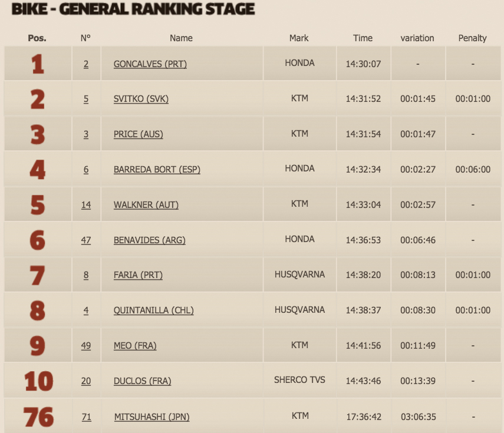Screen dimensions: 504x433
Task: Open SVITKO (SVK) rider link
Action: 141,99
